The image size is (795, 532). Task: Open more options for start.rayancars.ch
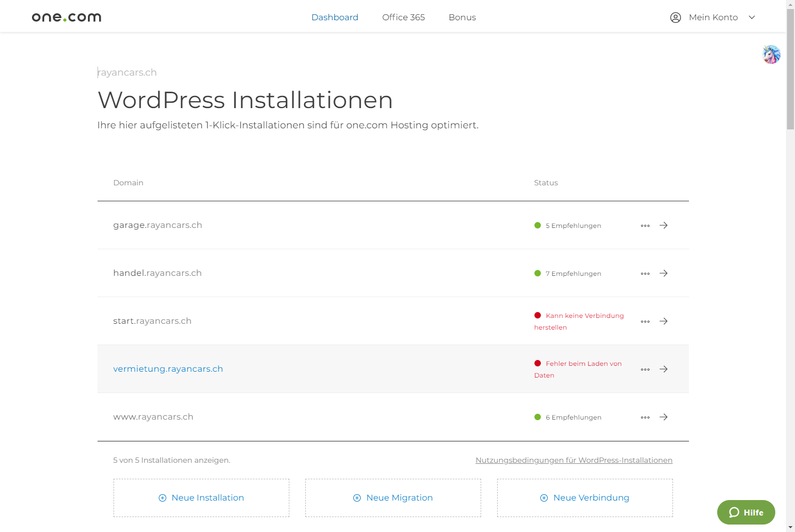coord(645,322)
